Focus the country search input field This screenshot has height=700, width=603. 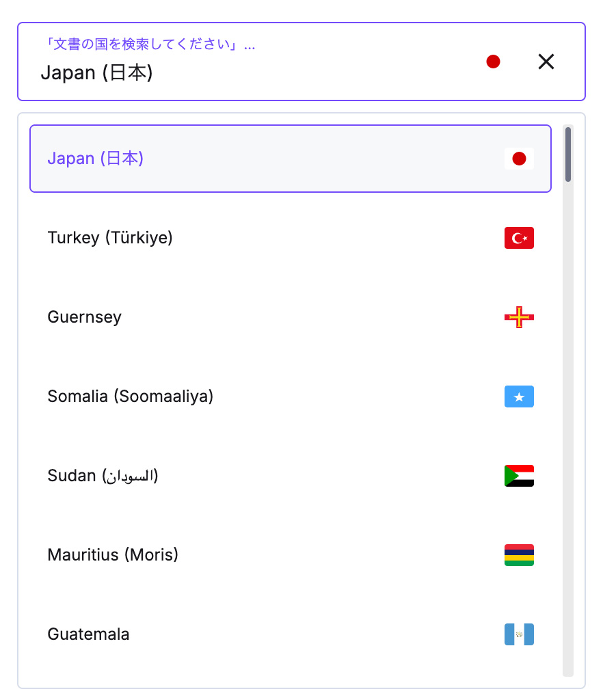(x=250, y=62)
